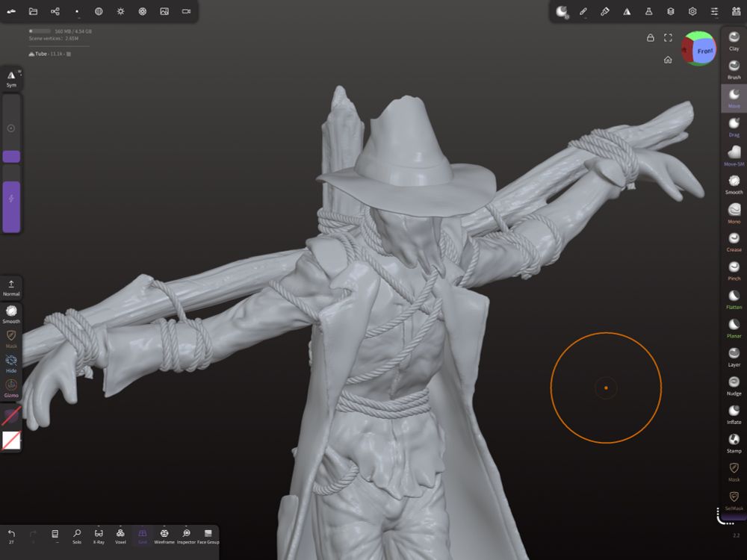
Task: Pick the white crossed-out alpha swatch
Action: [x=11, y=441]
